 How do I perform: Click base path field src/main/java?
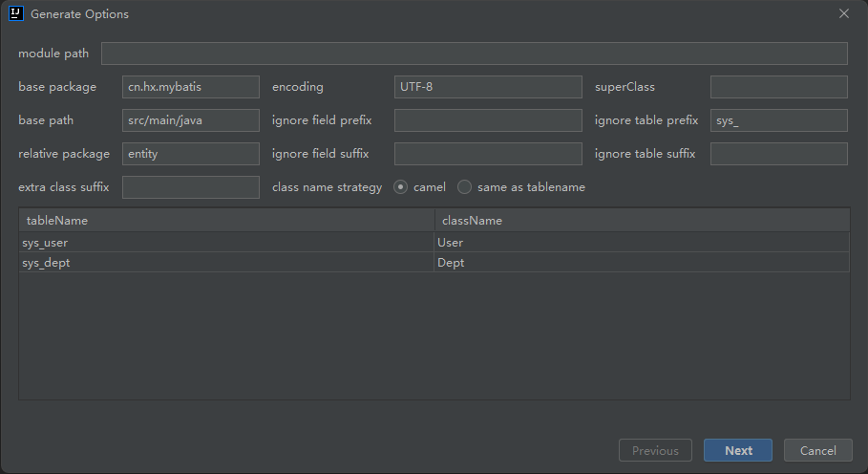pos(191,120)
